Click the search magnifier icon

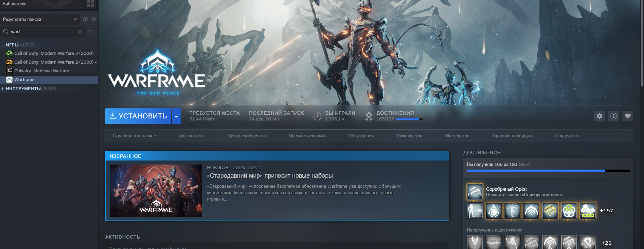[x=6, y=32]
